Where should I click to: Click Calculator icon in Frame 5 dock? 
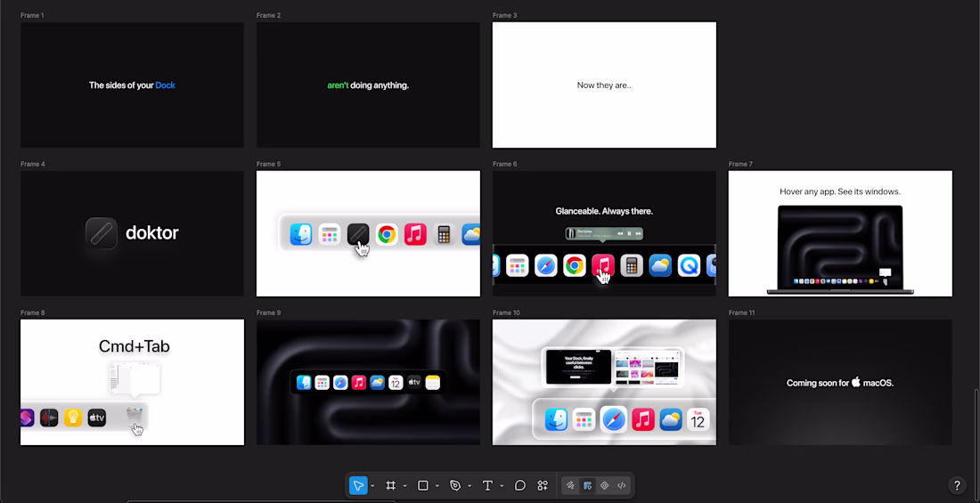point(444,234)
